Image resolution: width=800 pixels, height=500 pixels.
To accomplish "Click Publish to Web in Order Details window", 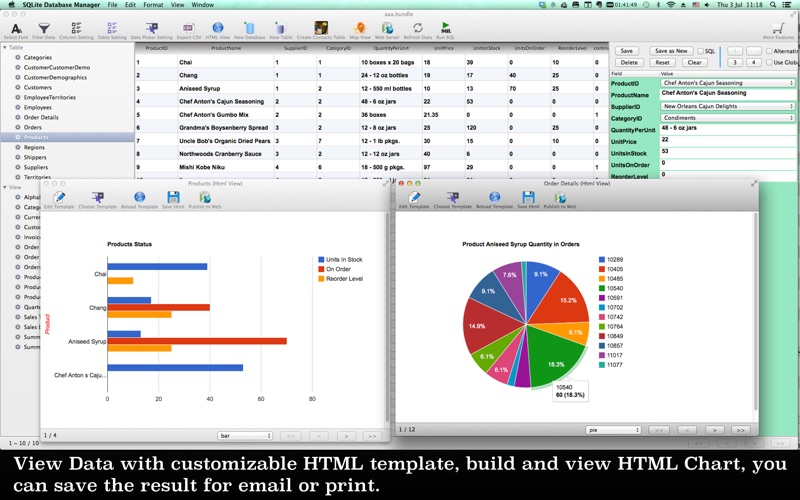I will pyautogui.click(x=560, y=197).
